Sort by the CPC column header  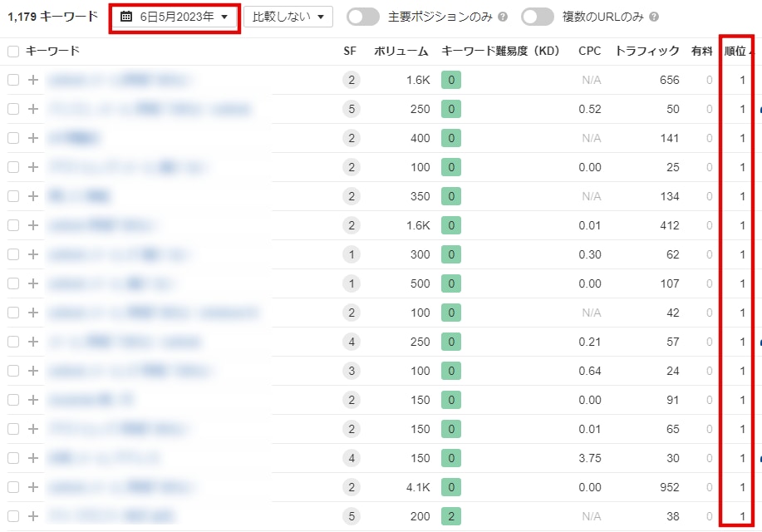589,51
